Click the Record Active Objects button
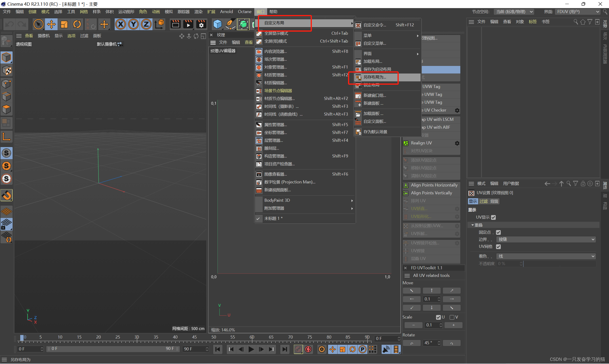Image resolution: width=609 pixels, height=364 pixels. [298, 349]
